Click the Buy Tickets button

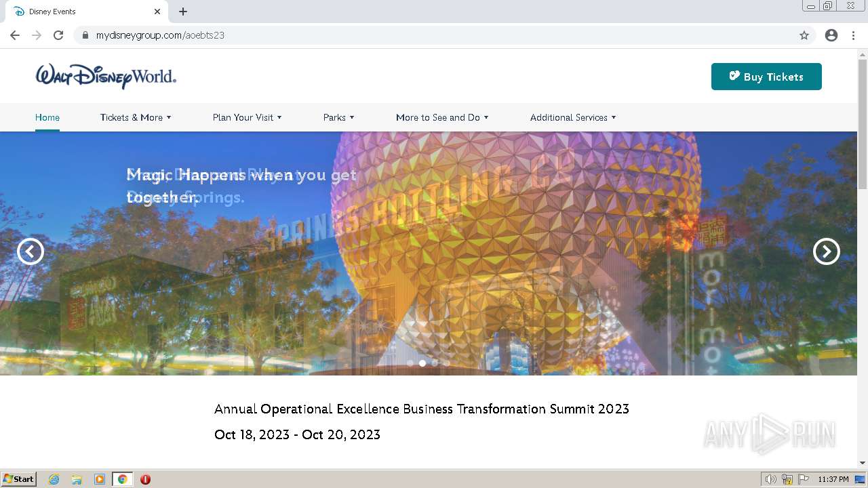[766, 77]
